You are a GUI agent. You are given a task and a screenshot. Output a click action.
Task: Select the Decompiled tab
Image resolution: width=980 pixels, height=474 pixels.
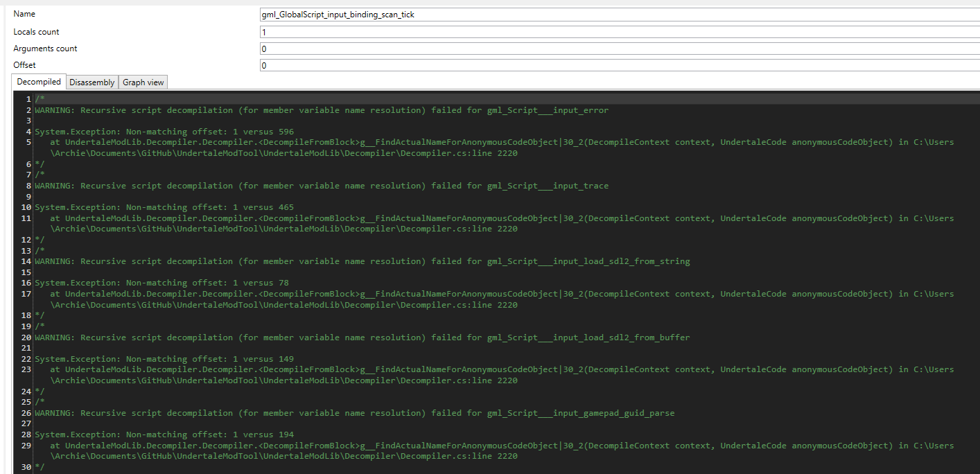click(38, 81)
